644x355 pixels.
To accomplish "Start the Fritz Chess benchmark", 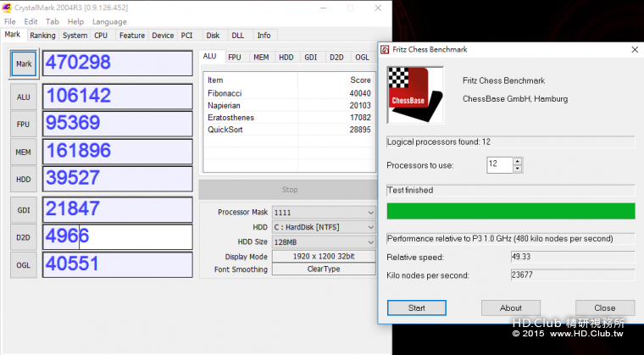I will (x=416, y=308).
